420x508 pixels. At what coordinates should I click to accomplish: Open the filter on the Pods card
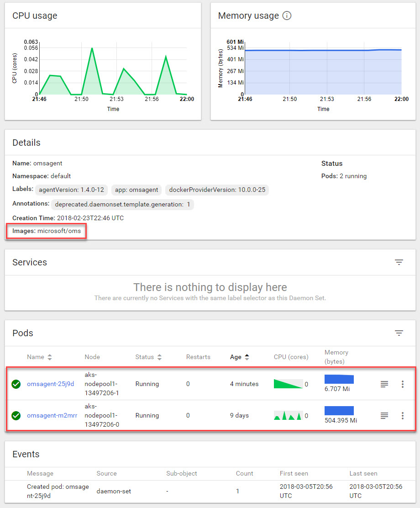click(x=399, y=333)
